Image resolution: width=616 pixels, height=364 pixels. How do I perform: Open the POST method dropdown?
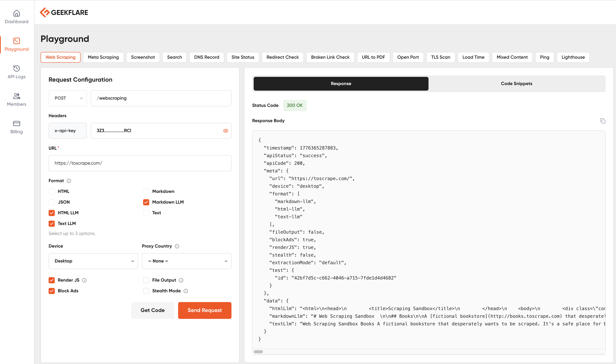(x=68, y=98)
